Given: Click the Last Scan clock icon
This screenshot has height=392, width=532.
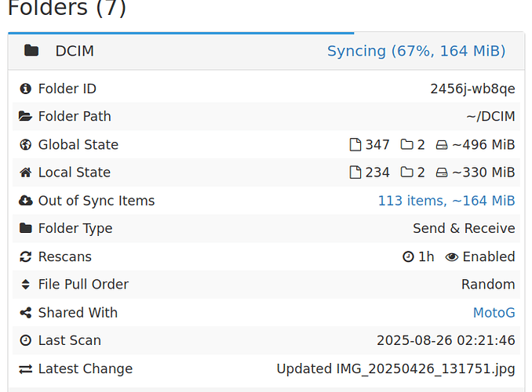Looking at the screenshot, I should 25,341.
